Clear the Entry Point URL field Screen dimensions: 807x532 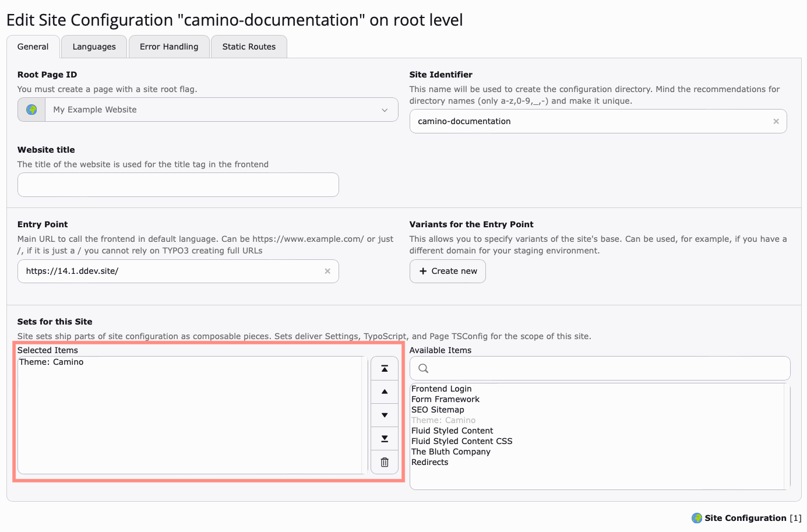tap(327, 271)
